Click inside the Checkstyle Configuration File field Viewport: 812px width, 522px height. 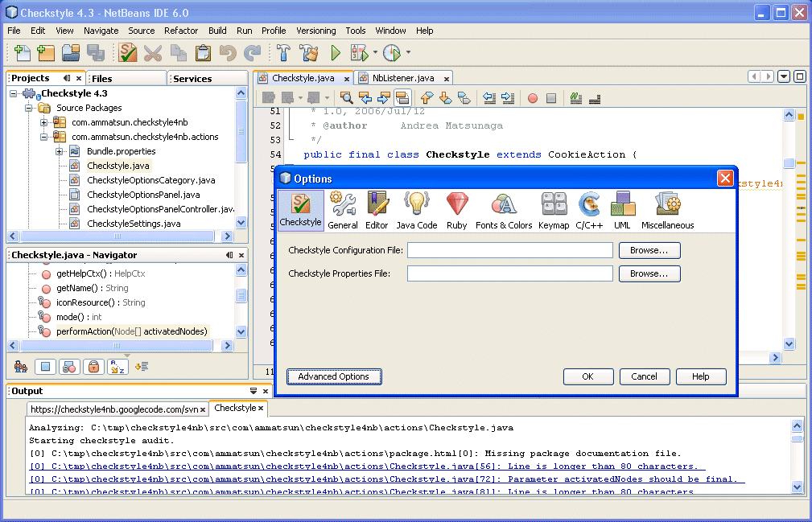[509, 250]
